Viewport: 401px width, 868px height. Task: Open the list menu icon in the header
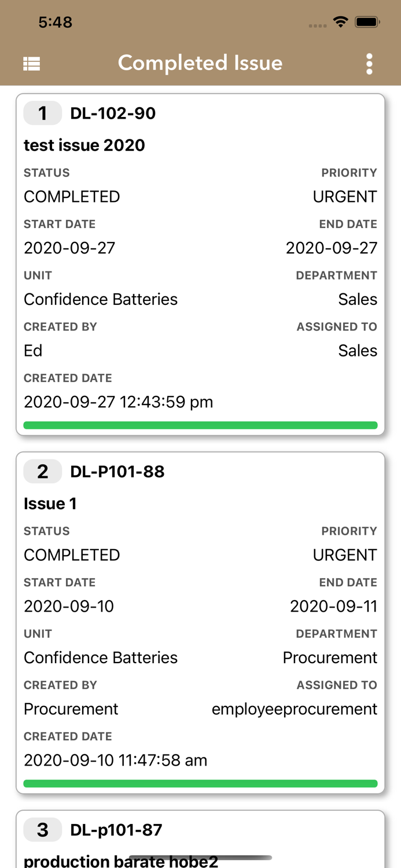pyautogui.click(x=31, y=64)
